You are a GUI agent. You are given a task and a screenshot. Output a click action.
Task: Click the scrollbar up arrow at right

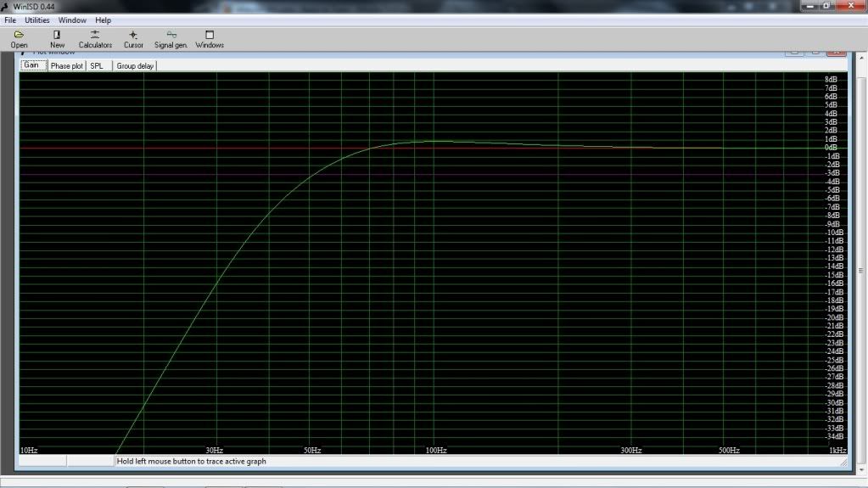(x=861, y=57)
